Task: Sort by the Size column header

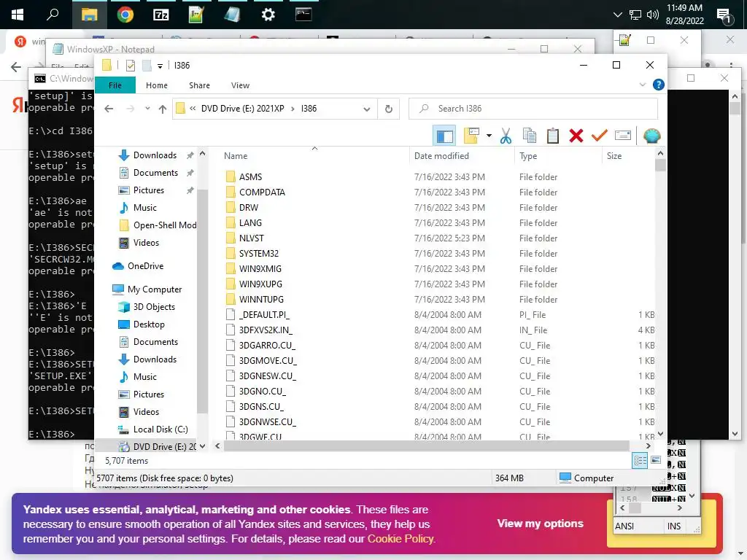Action: click(x=614, y=156)
